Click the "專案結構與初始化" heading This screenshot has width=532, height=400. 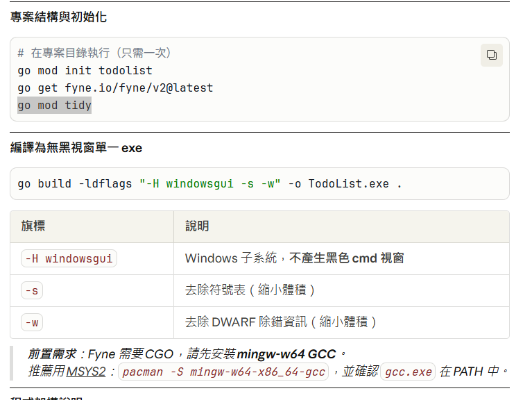pos(58,17)
